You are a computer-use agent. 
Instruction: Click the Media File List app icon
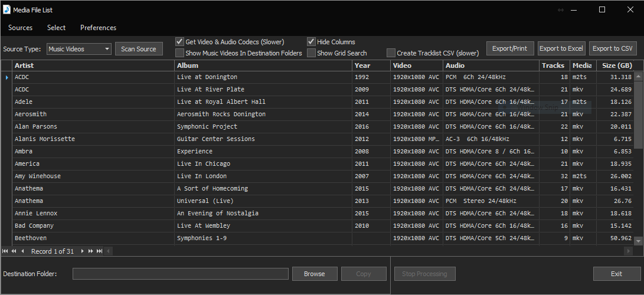[6, 10]
